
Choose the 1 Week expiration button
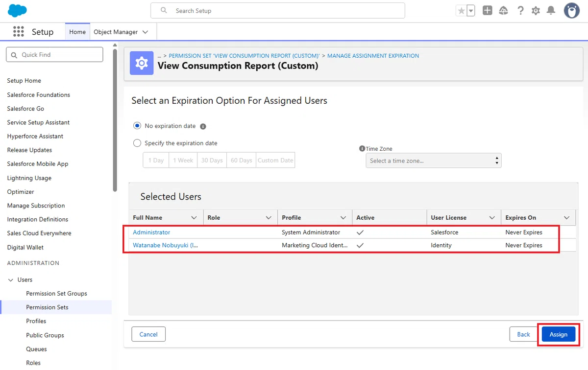pyautogui.click(x=183, y=161)
